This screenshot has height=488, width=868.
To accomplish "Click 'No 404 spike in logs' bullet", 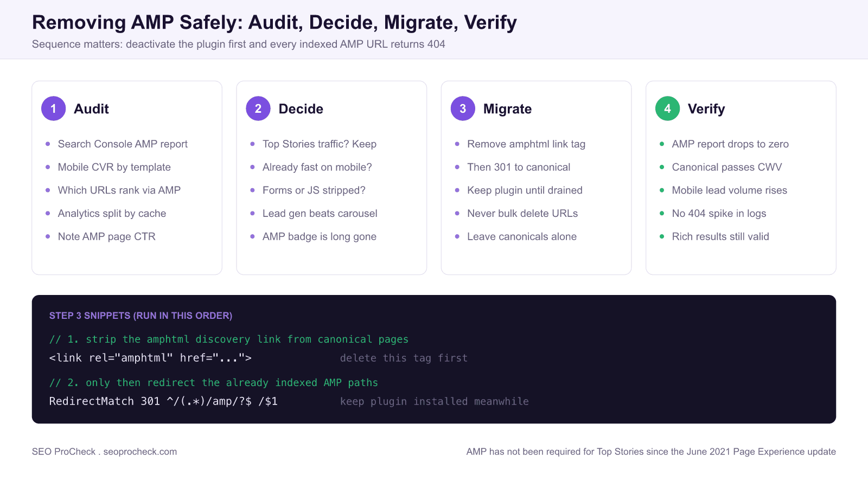I will (719, 214).
